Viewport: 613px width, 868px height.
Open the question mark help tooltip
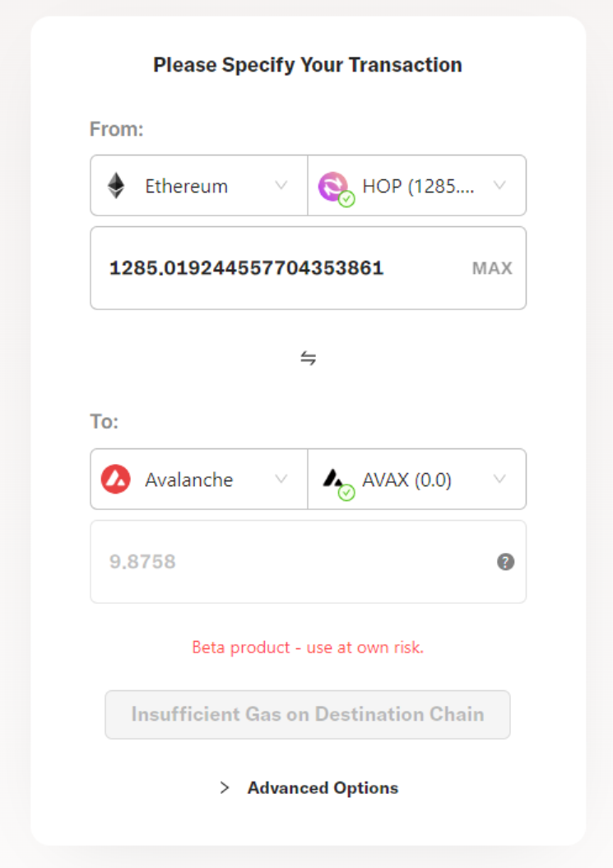click(506, 562)
